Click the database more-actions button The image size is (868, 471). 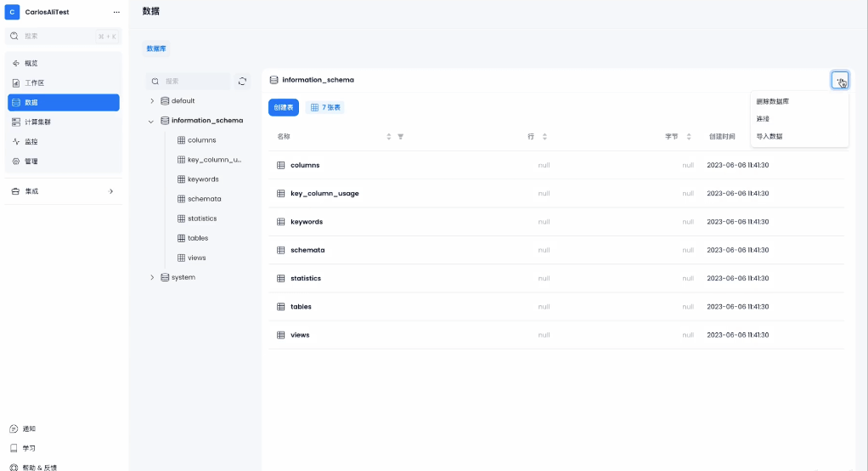coord(840,81)
